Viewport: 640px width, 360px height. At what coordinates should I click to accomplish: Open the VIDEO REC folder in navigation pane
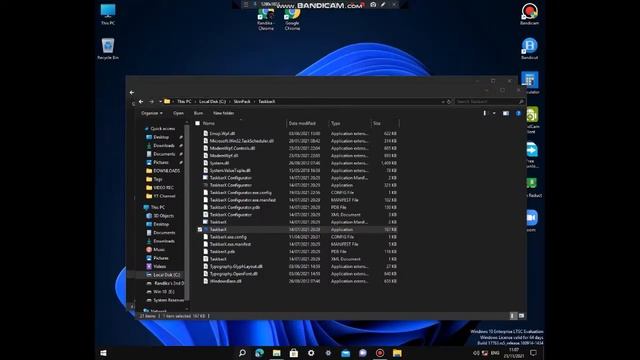(x=163, y=188)
